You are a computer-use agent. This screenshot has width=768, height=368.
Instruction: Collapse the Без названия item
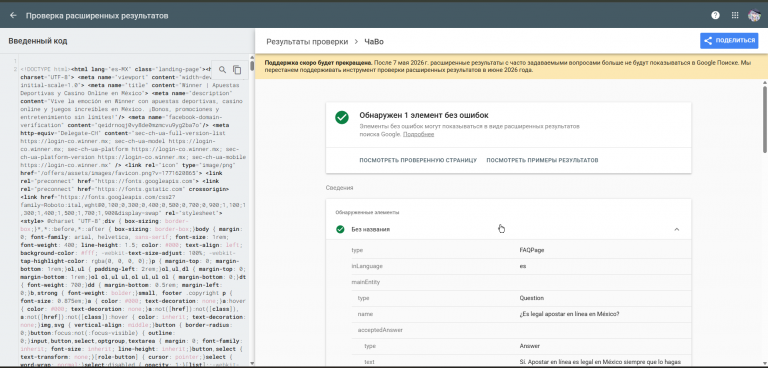click(676, 229)
